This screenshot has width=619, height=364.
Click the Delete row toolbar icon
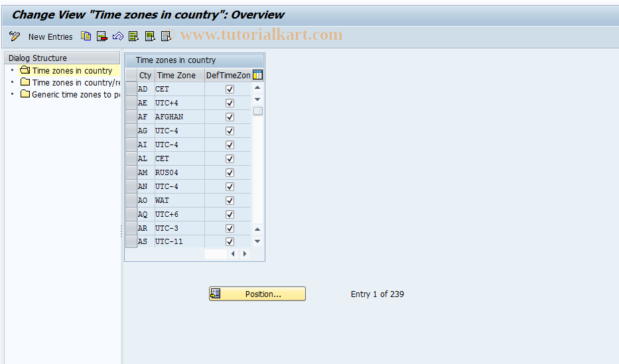point(102,36)
